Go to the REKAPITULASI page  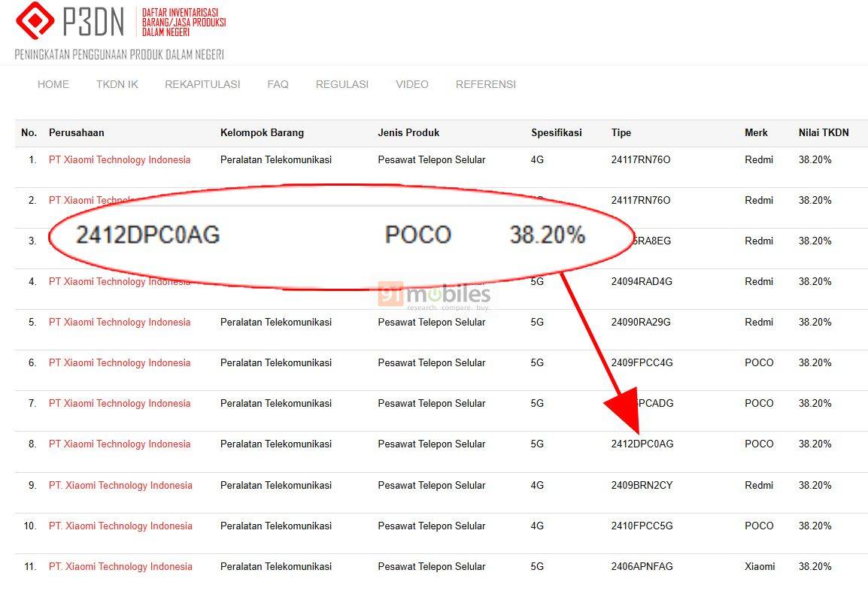(x=202, y=84)
